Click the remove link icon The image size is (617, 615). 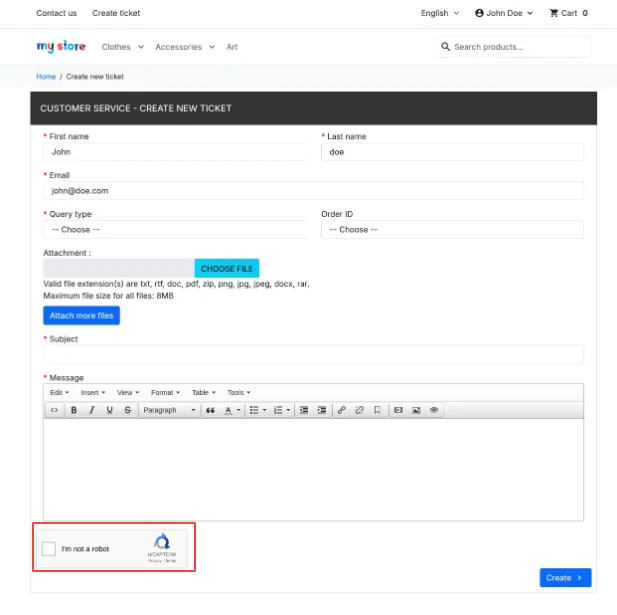(359, 410)
